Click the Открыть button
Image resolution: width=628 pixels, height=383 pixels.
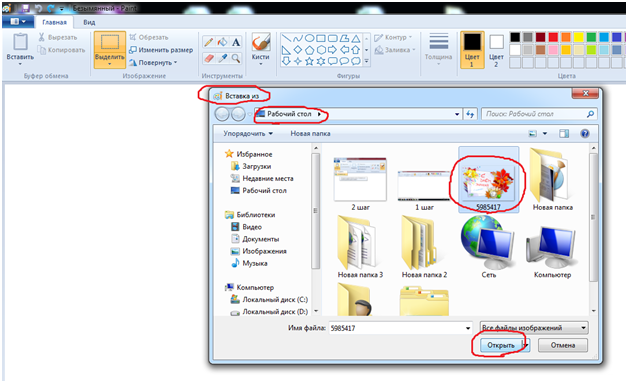(501, 345)
